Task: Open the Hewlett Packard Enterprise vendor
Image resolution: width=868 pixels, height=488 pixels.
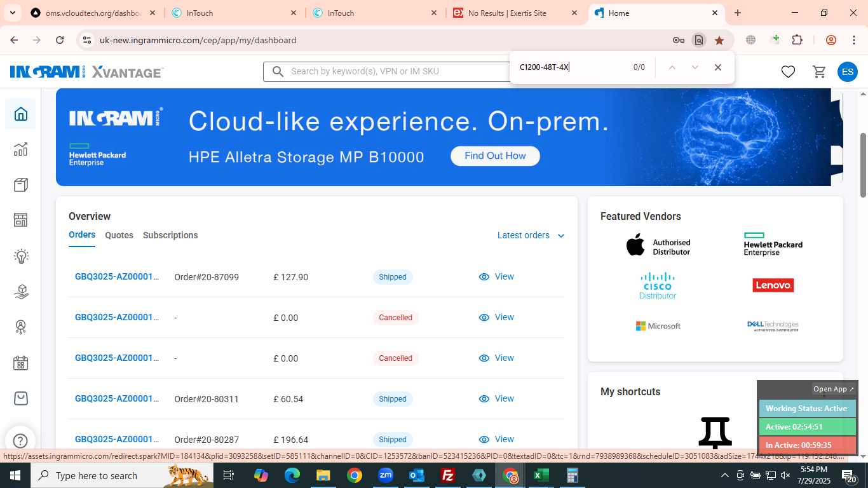Action: 773,244
